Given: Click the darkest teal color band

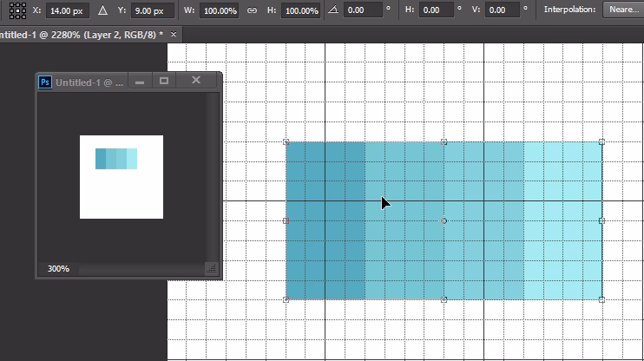Looking at the screenshot, I should point(325,221).
